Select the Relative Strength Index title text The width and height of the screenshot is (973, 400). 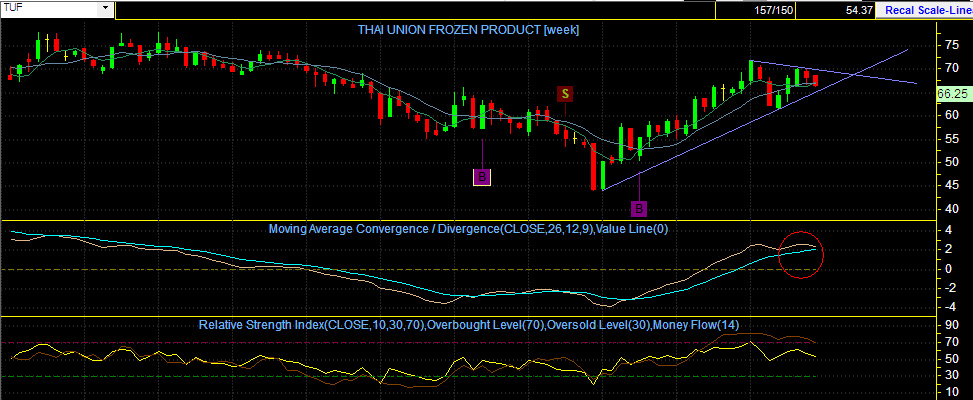[x=469, y=325]
